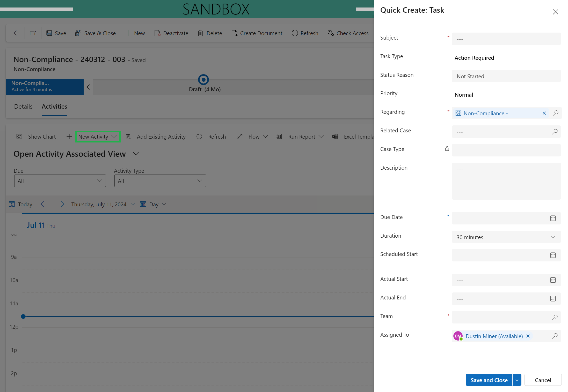
Task: Open the Status Reason field showing Not Started
Action: (506, 76)
